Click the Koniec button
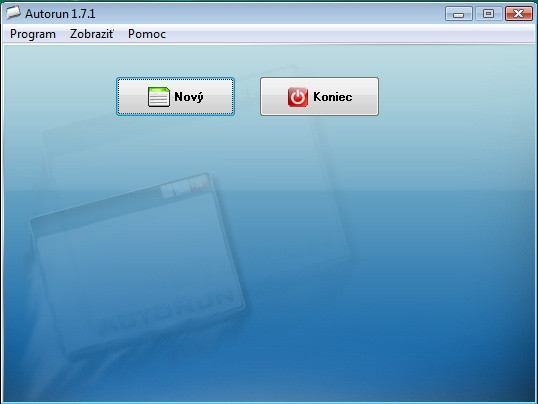538x404 pixels. point(319,96)
